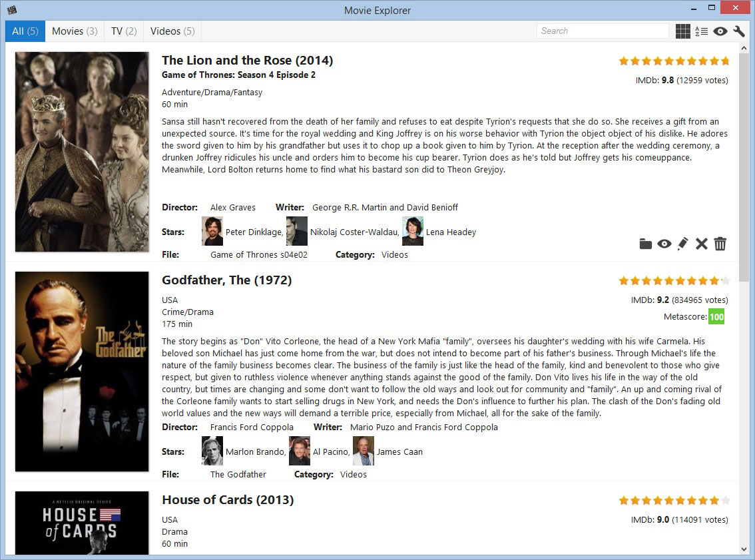This screenshot has width=755, height=560.
Task: Set star rating for House of Cards
Action: click(674, 500)
